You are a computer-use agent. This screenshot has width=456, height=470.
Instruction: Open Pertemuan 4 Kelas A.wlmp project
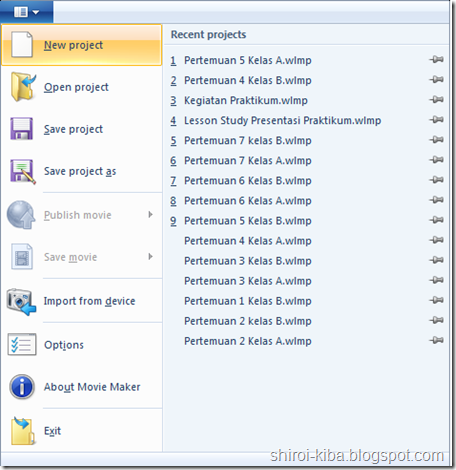[x=248, y=241]
